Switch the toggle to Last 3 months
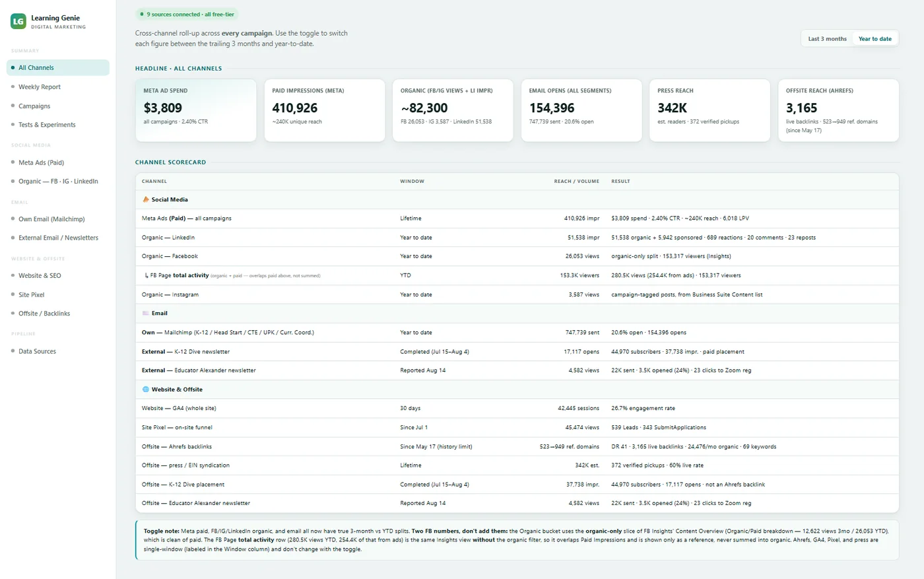Viewport: 924px width, 579px height. 827,39
